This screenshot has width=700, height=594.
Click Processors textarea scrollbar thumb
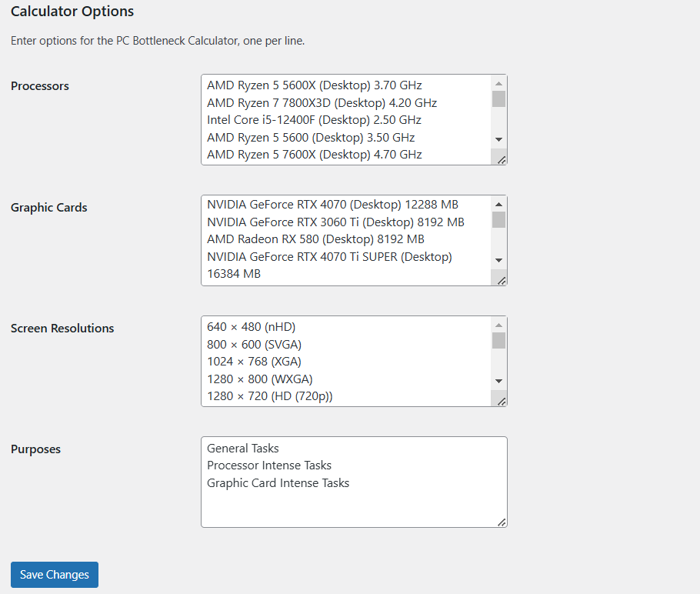click(x=498, y=99)
